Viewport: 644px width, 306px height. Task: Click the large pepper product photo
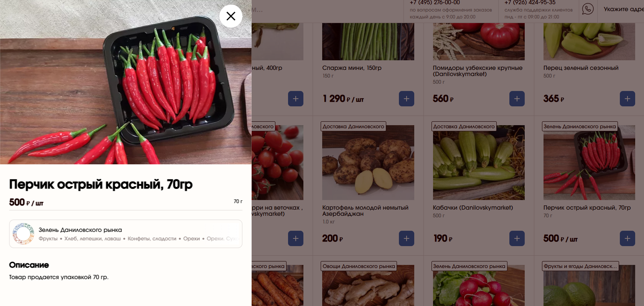pos(126,82)
